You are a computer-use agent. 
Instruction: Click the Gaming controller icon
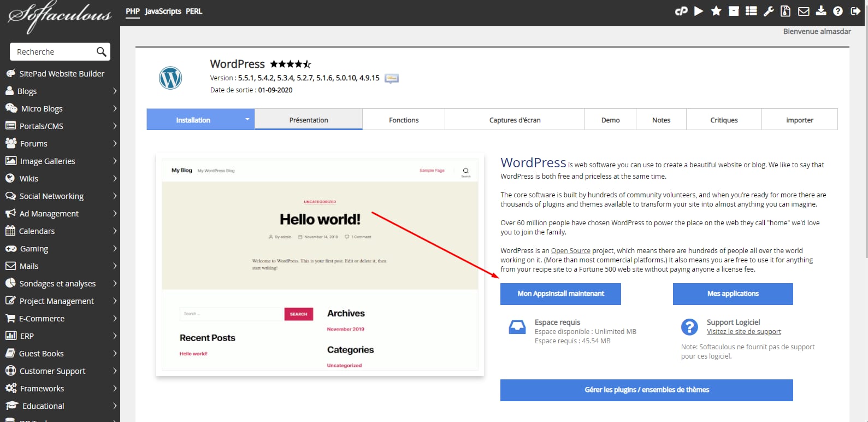point(10,248)
